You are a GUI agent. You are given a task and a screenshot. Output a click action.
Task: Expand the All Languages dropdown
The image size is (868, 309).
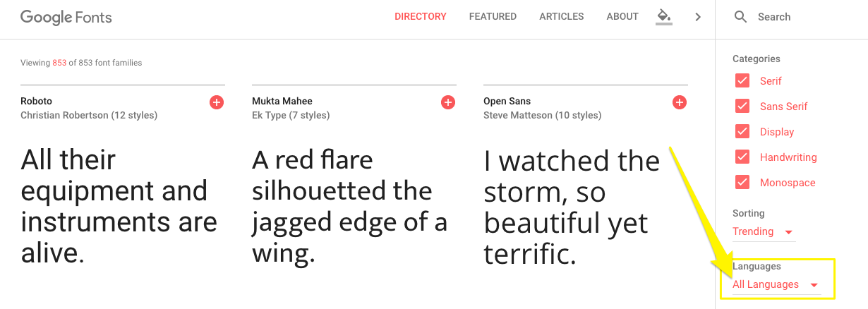coord(776,284)
